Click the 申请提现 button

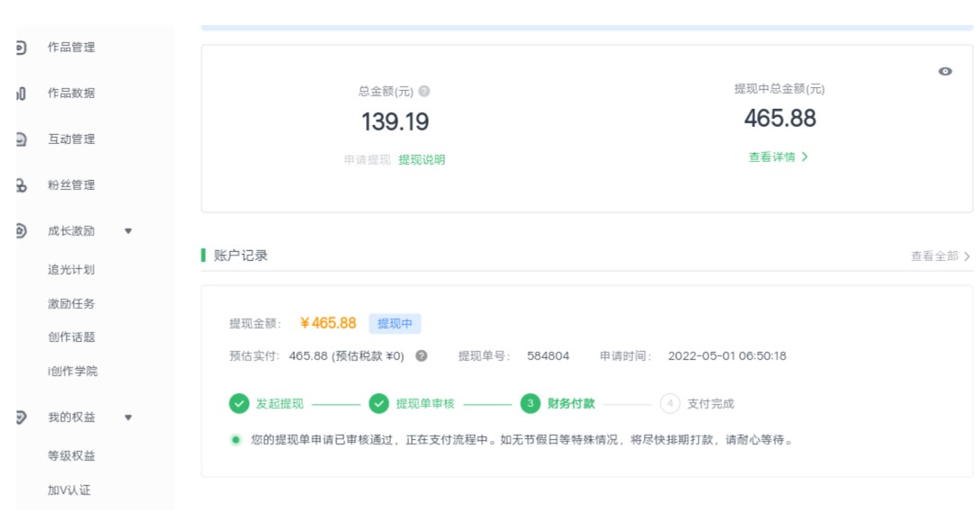(367, 159)
